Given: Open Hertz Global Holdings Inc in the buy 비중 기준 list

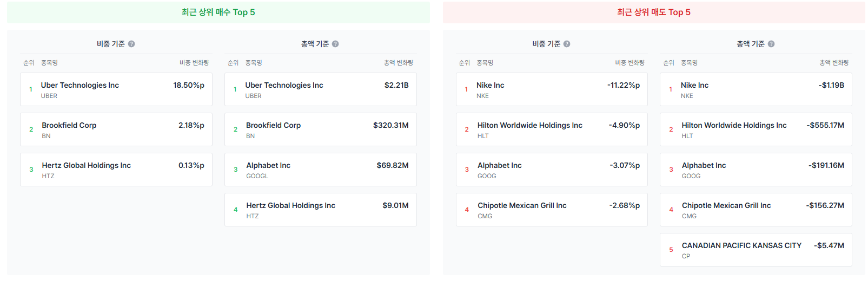Looking at the screenshot, I should tap(116, 170).
